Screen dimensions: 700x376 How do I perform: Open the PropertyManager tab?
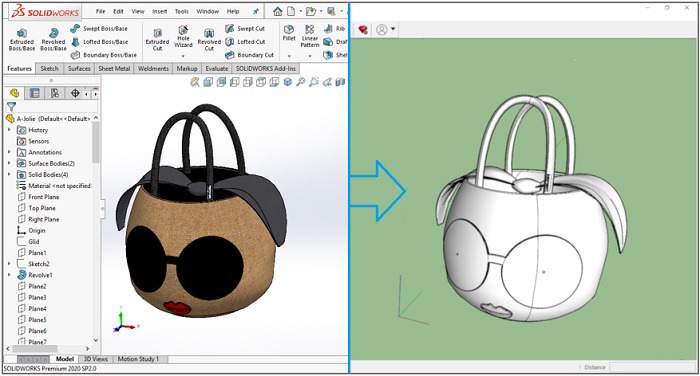[34, 93]
